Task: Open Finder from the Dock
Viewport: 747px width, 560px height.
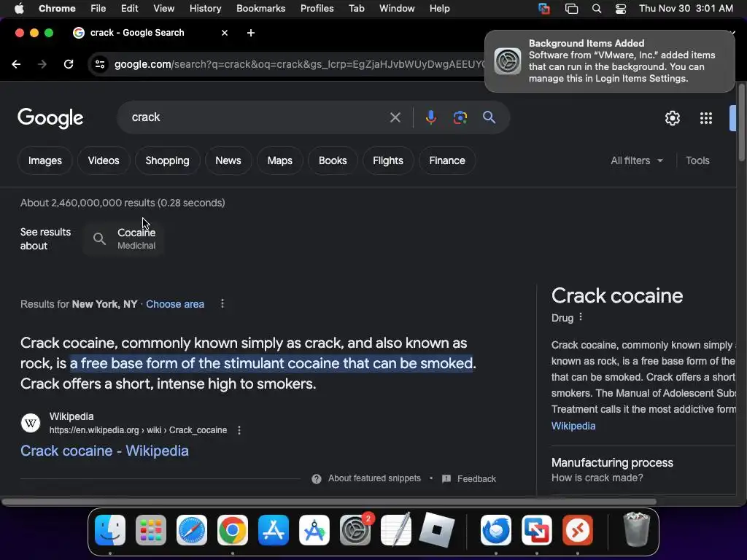Action: 110,530
